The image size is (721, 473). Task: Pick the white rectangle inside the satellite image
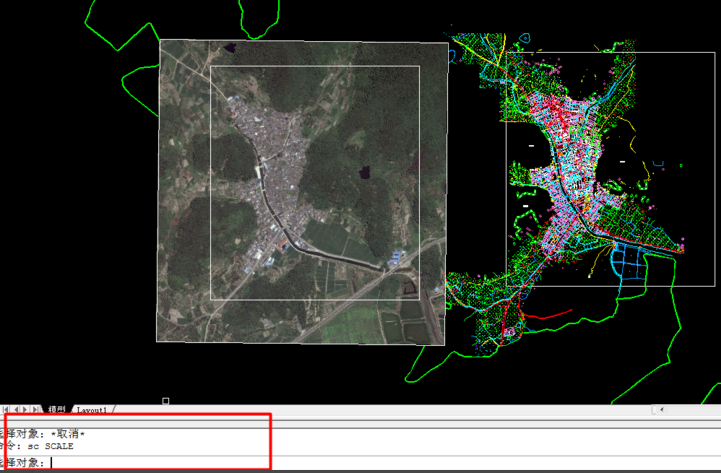click(x=211, y=200)
